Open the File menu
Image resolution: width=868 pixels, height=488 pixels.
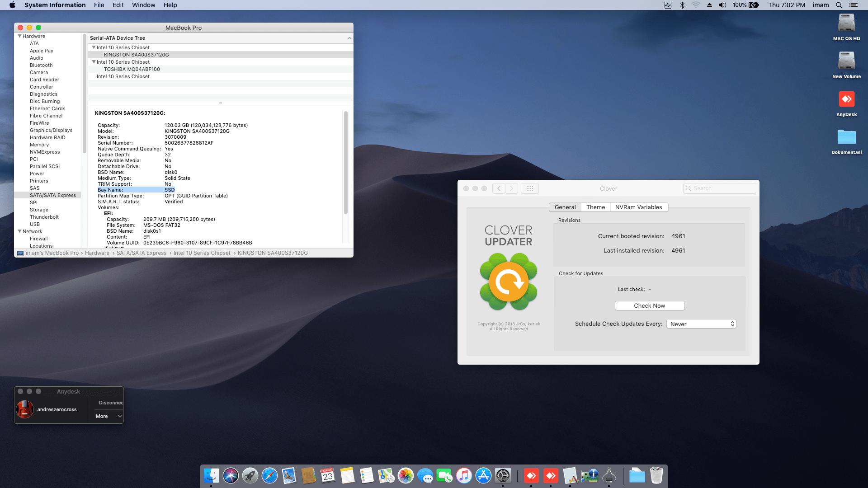click(x=99, y=5)
